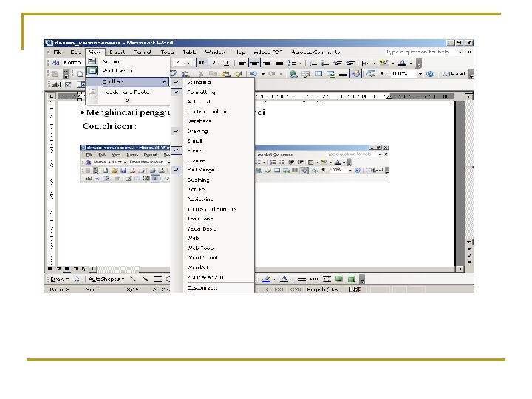
Task: Center the paragraph text
Action: pyautogui.click(x=254, y=63)
